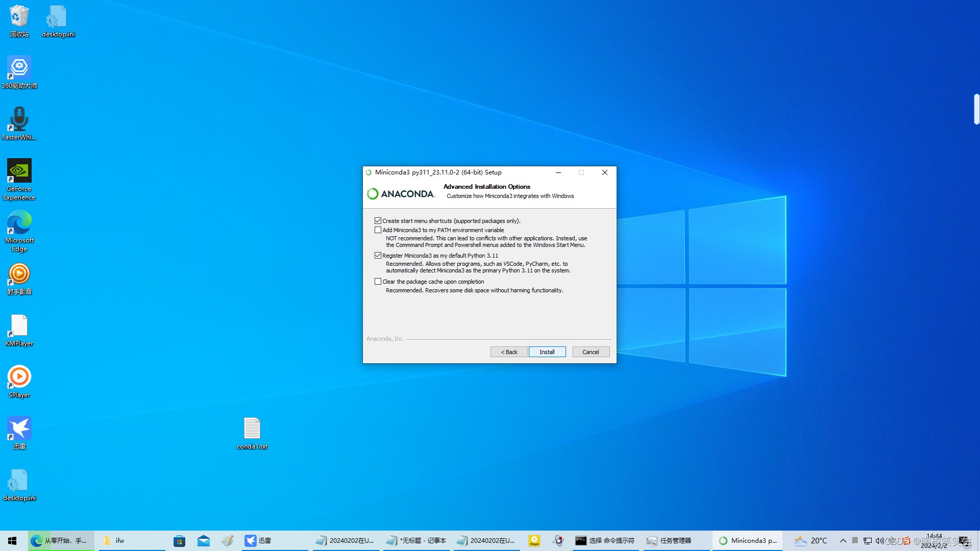Image resolution: width=980 pixels, height=551 pixels.
Task: Open yellow Player app in taskbar
Action: click(x=534, y=541)
